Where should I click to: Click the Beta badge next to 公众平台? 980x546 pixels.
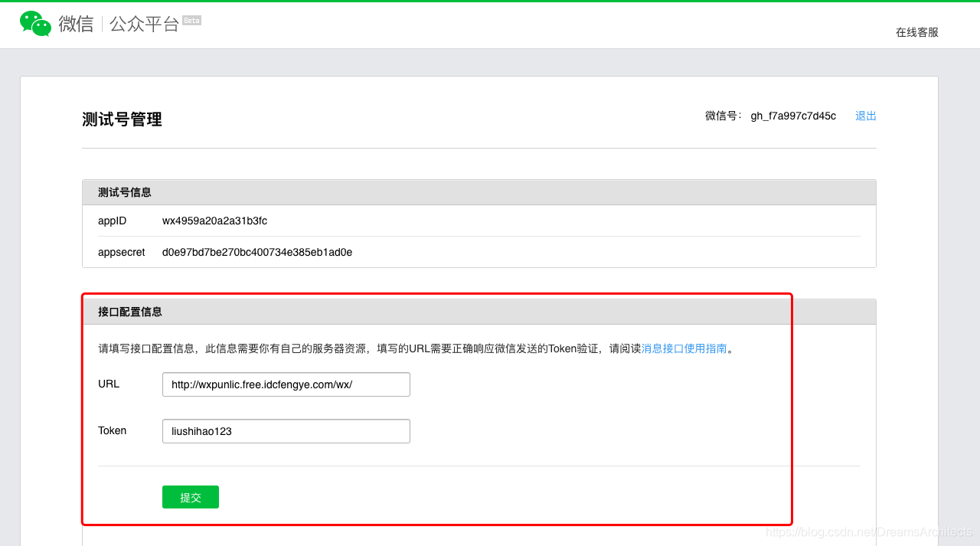191,21
